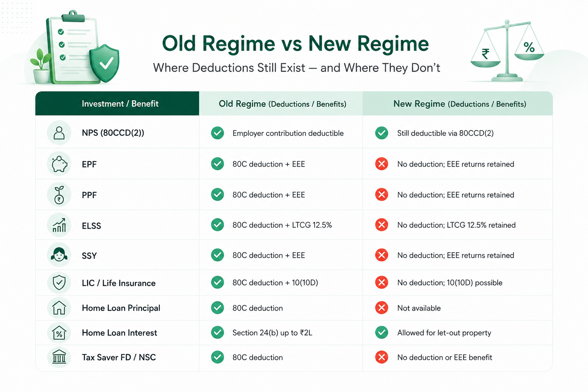Screen dimensions: 588x392
Task: Click green check for NPS Old Regime
Action: tap(217, 133)
